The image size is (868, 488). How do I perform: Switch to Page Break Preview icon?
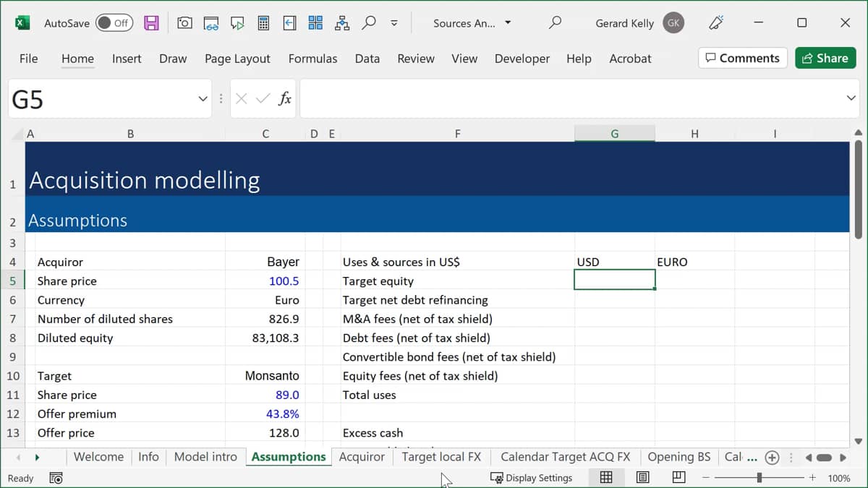coord(678,477)
